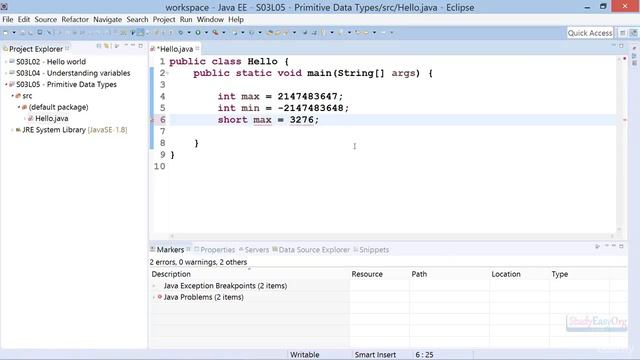Switch to the Properties tab

coord(214,250)
